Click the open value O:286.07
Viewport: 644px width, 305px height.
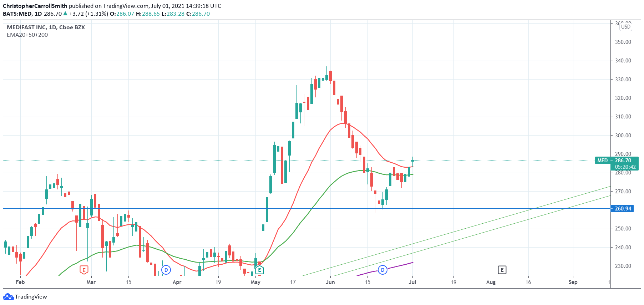(122, 14)
